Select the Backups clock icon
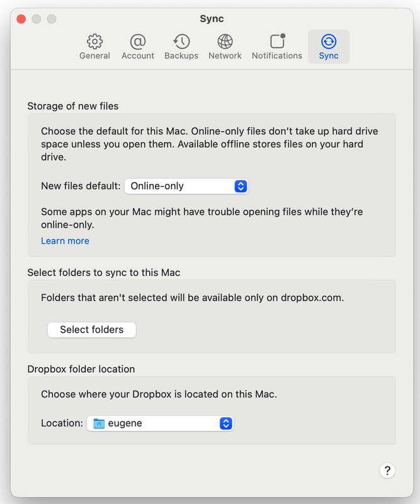The width and height of the screenshot is (420, 504). (x=181, y=41)
